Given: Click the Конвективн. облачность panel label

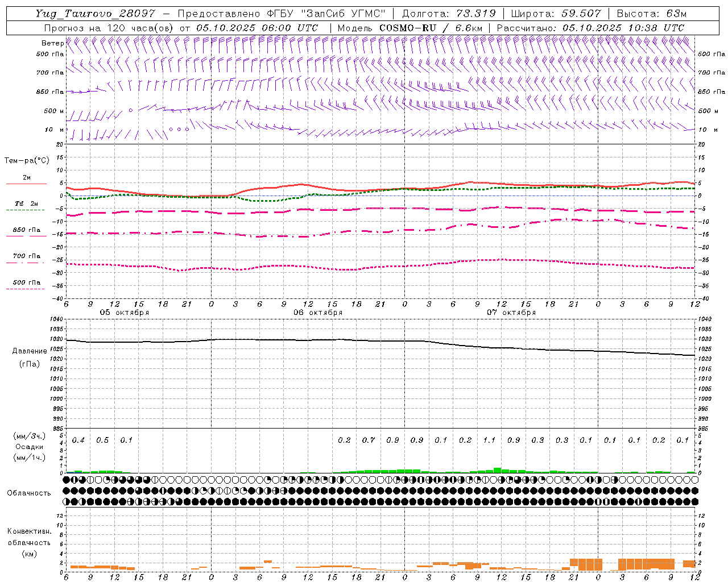Looking at the screenshot, I should coord(29,537).
